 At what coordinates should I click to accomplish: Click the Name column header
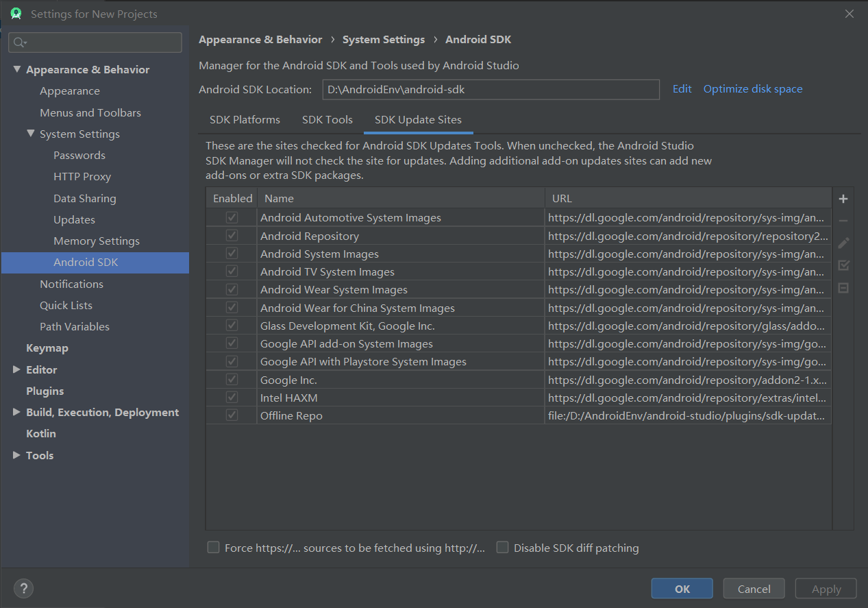pyautogui.click(x=401, y=198)
